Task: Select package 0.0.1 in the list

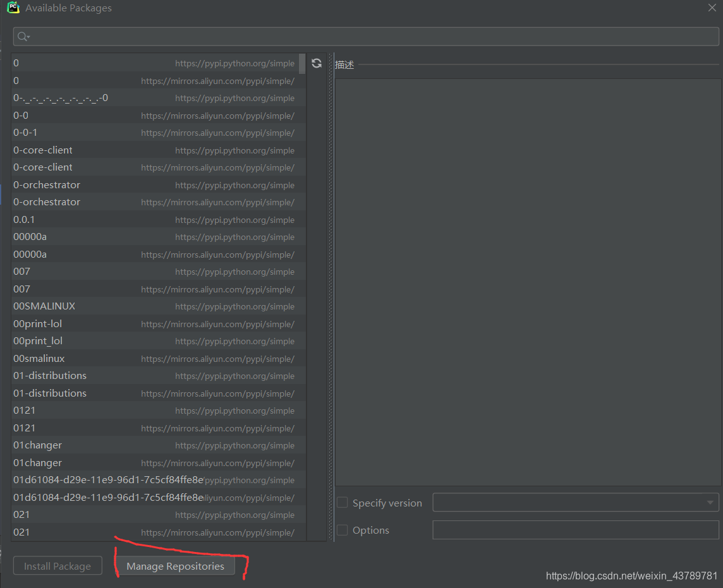Action: (x=159, y=219)
